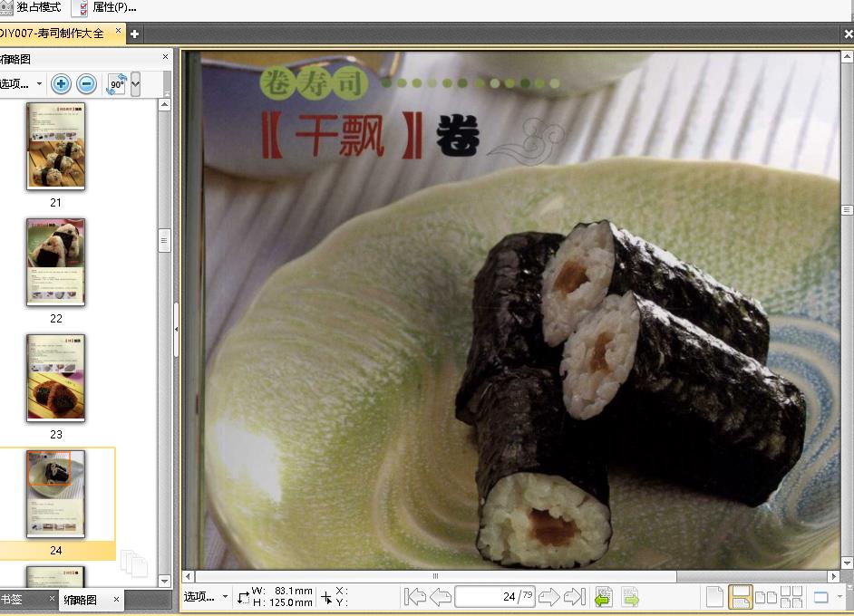Switch to the Bookmarks (书签) tab
854x616 pixels.
click(12, 600)
